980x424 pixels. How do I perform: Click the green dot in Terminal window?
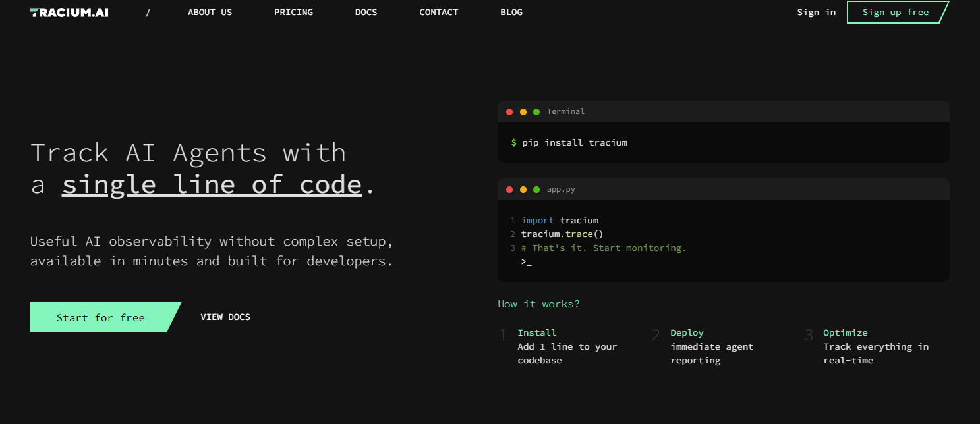[536, 112]
